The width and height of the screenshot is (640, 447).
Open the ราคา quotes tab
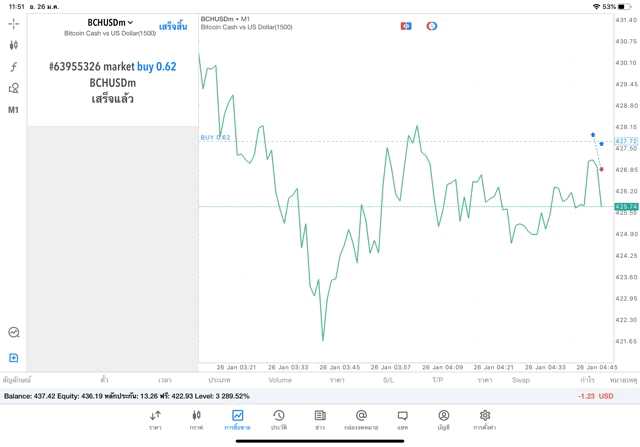pyautogui.click(x=155, y=420)
